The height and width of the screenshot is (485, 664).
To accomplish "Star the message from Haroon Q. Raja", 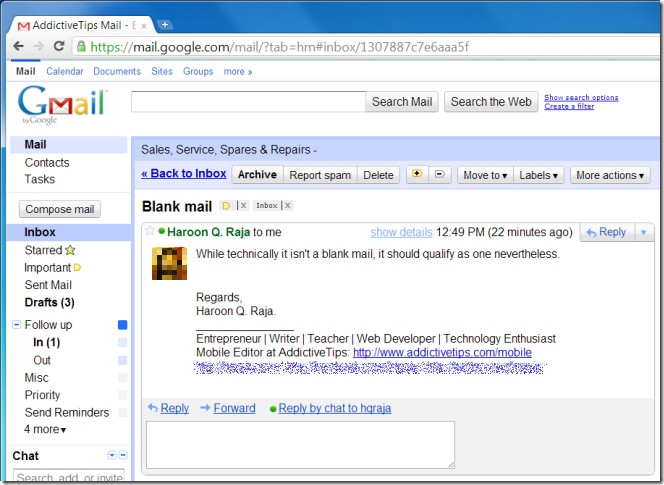I will tap(149, 231).
